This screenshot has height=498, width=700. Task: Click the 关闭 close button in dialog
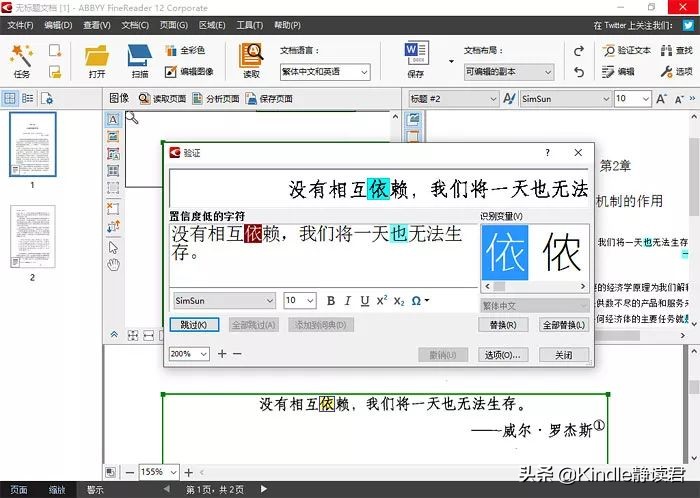564,355
